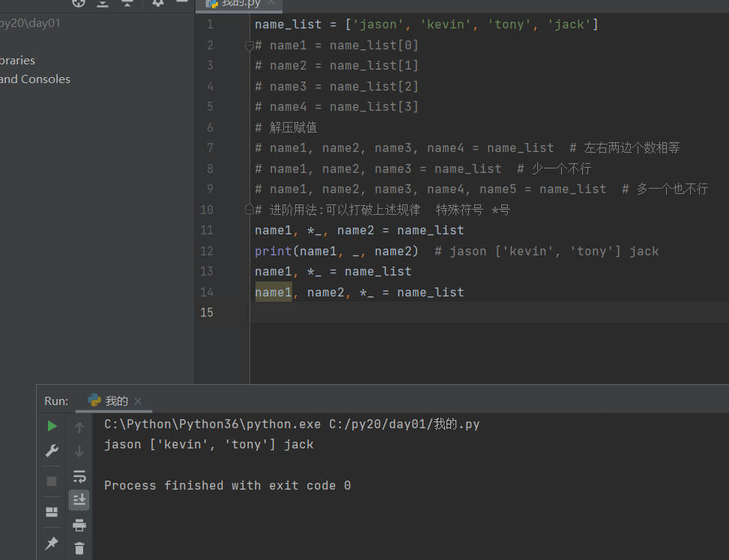
Task: Click line number 1 in the gutter
Action: (210, 24)
